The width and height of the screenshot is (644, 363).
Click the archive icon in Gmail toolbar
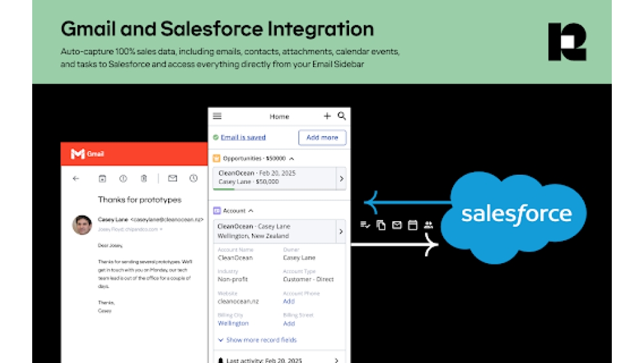pos(102,179)
